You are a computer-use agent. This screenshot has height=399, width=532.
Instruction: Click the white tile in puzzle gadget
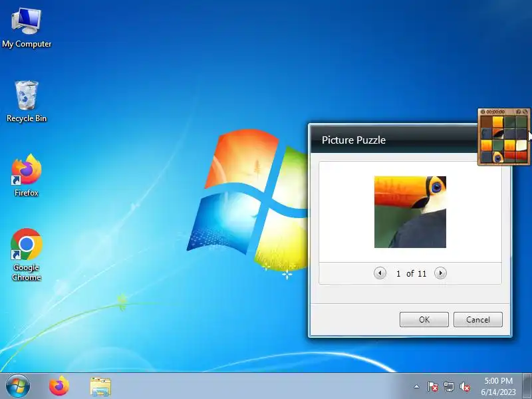521,145
